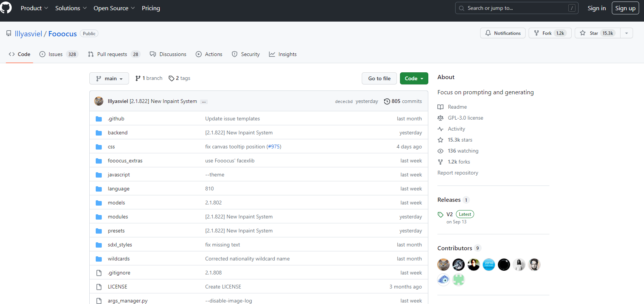Screen dimensions: 644x304
Task: Click the language folder icon
Action: coord(99,189)
